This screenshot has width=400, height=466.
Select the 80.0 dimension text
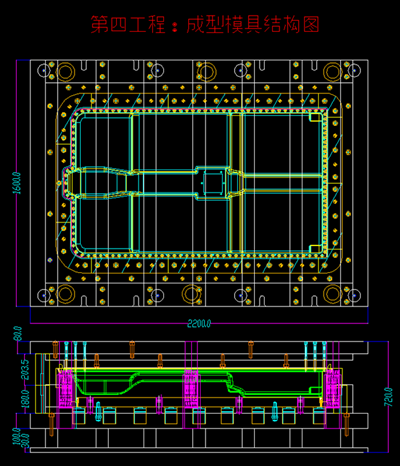[18, 334]
